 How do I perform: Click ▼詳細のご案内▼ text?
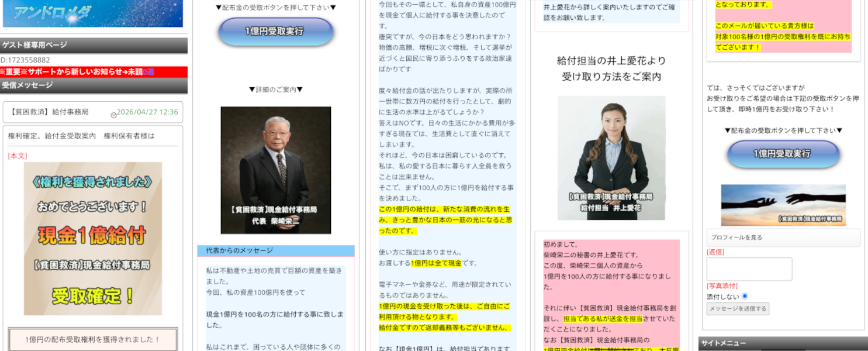pos(276,90)
